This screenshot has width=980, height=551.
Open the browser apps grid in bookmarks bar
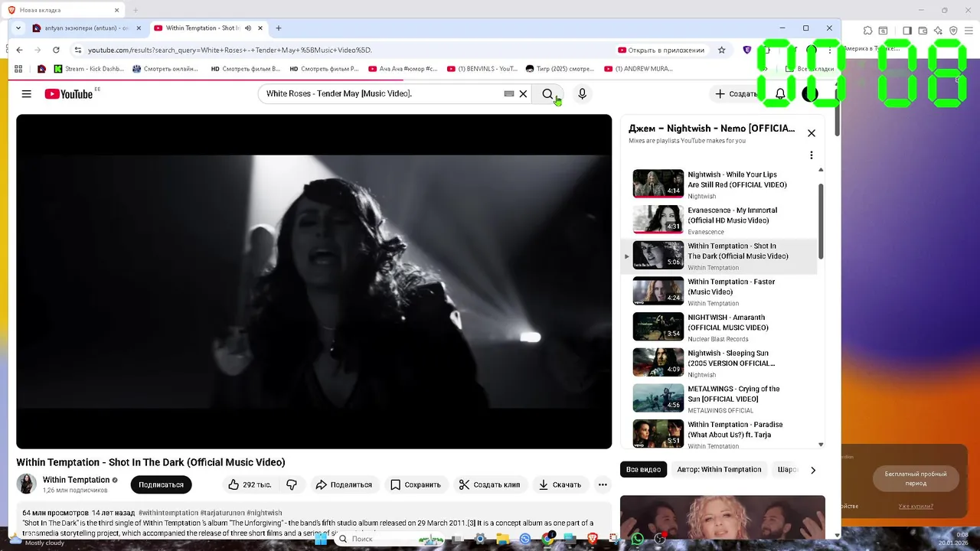click(18, 69)
